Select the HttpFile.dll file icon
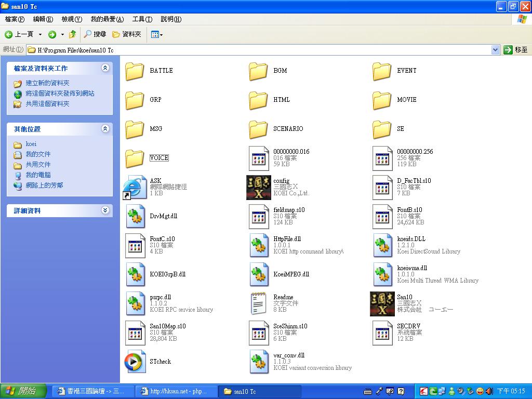This screenshot has width=532, height=399. (259, 245)
